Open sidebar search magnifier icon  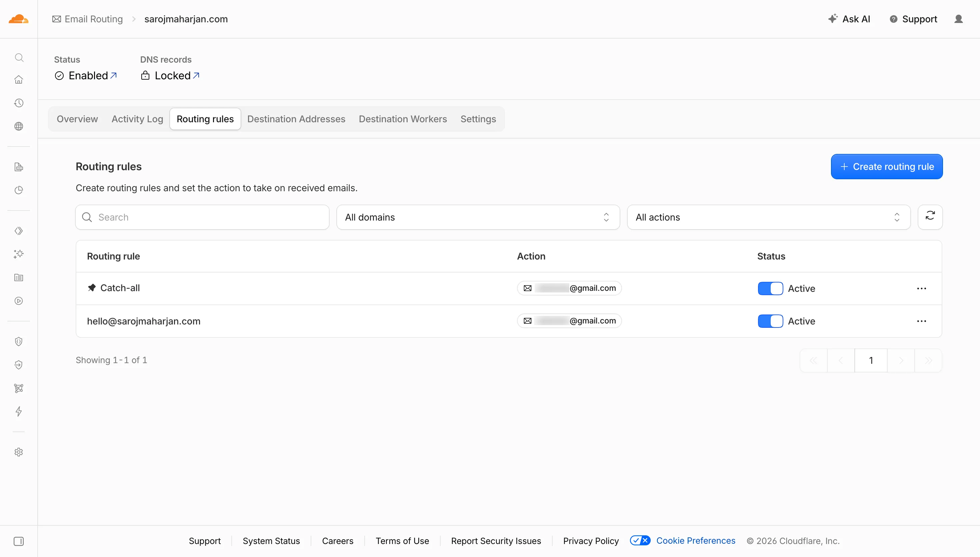tap(19, 57)
